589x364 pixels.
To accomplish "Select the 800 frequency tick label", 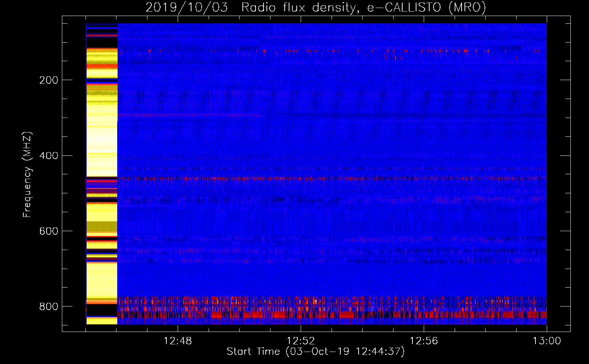I will coord(49,306).
